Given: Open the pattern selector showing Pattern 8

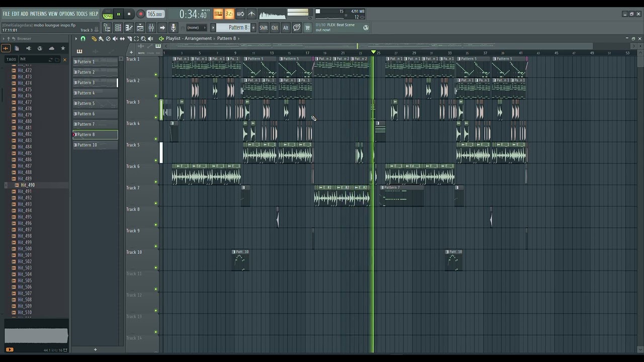Looking at the screenshot, I should 233,28.
